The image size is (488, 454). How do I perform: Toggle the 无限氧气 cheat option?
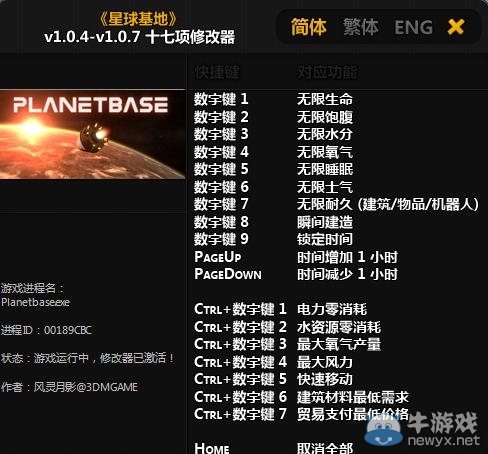325,152
